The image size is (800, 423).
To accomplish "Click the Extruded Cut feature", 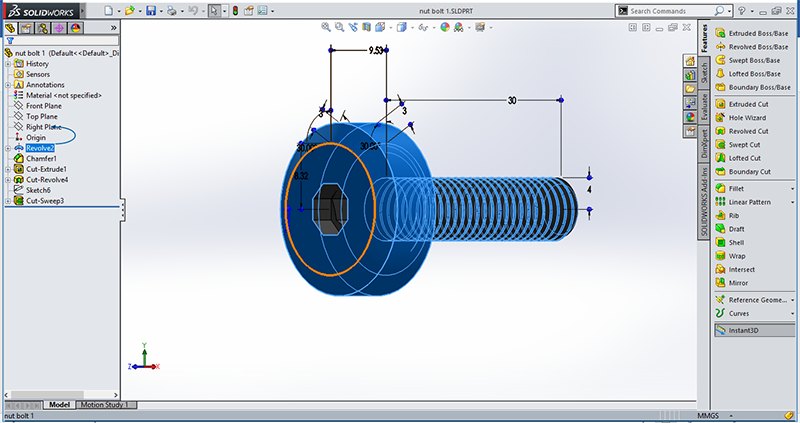I will click(742, 104).
